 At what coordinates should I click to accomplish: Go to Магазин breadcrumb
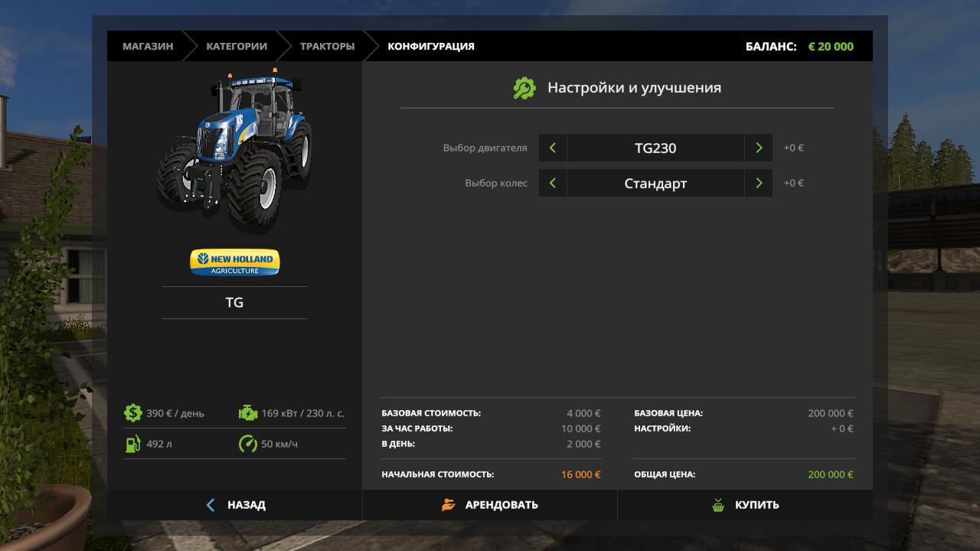pyautogui.click(x=148, y=46)
